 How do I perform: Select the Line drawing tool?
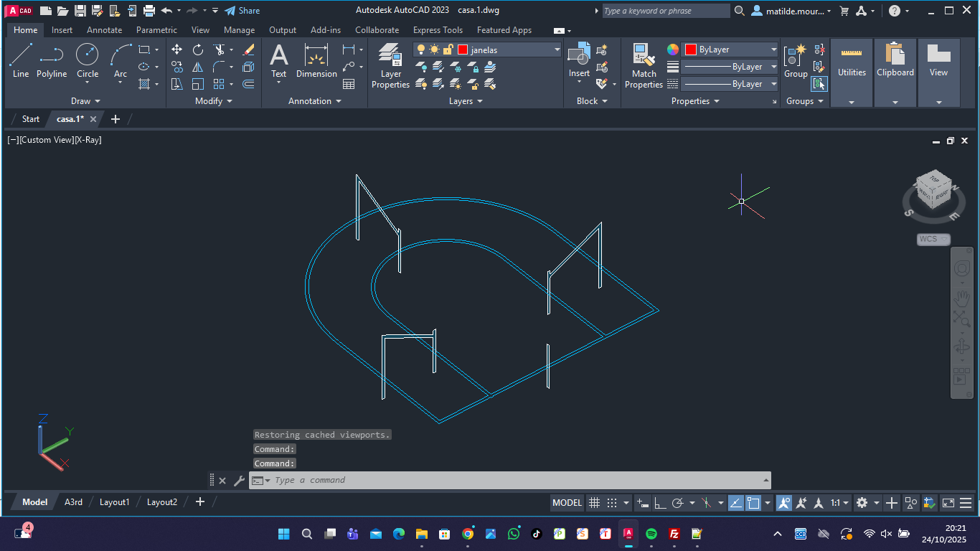21,60
